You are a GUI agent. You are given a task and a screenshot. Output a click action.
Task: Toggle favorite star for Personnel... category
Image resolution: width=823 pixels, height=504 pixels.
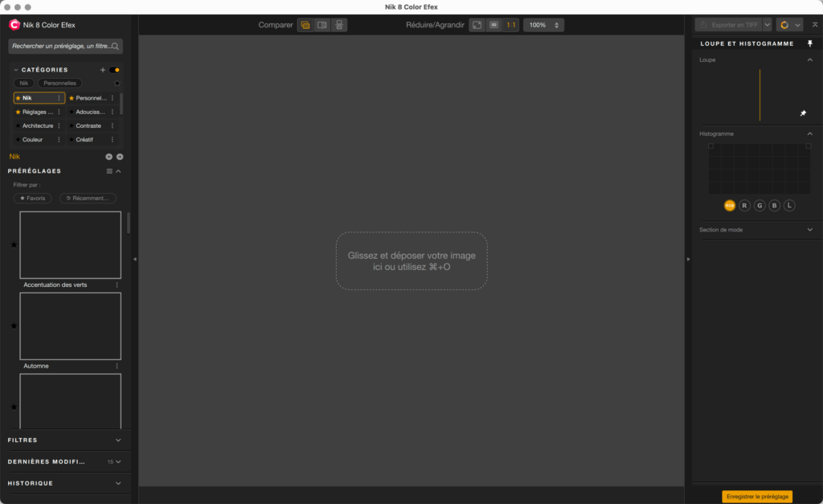72,98
